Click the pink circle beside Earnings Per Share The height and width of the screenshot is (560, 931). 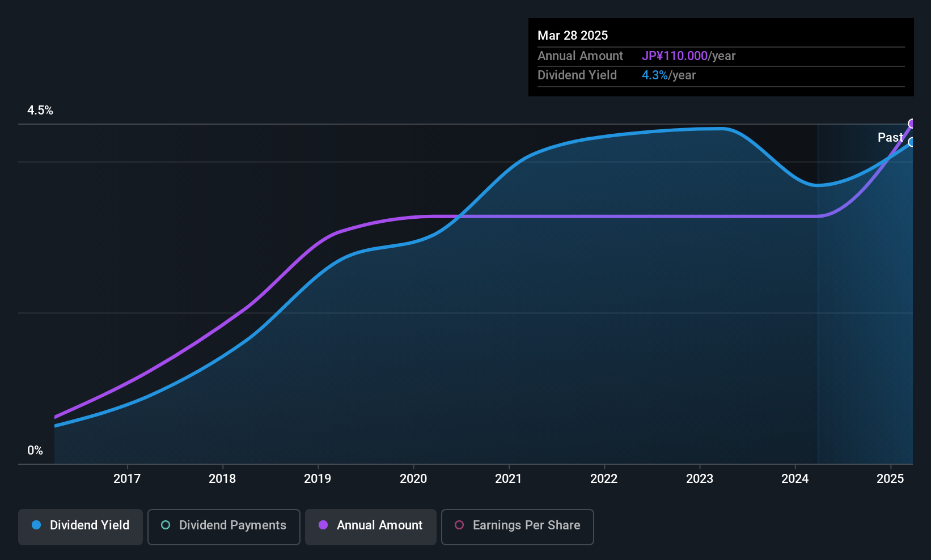click(459, 525)
